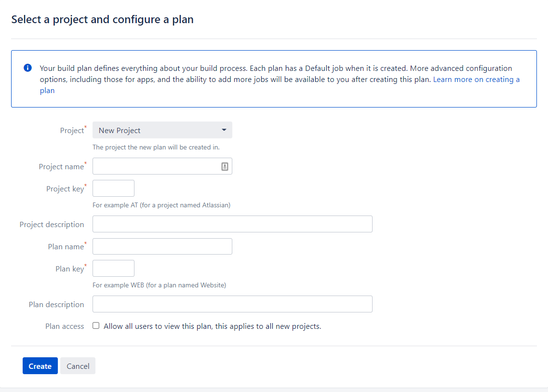Viewport: 548px width, 392px height.
Task: Click the Plan key label
Action: click(x=70, y=269)
